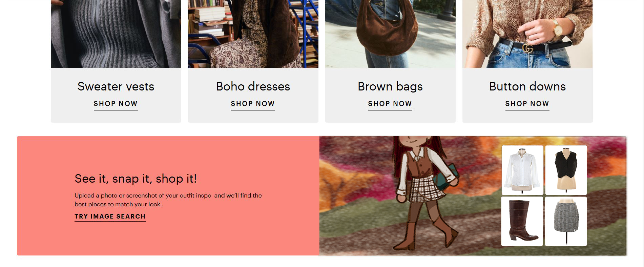Screen dimensions: 644x267
Task: Click the white button-up shirt thumbnail
Action: coord(522,170)
